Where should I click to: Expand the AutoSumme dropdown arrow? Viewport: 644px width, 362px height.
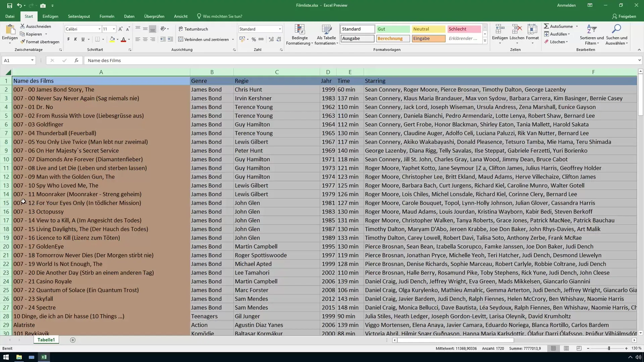tap(577, 26)
